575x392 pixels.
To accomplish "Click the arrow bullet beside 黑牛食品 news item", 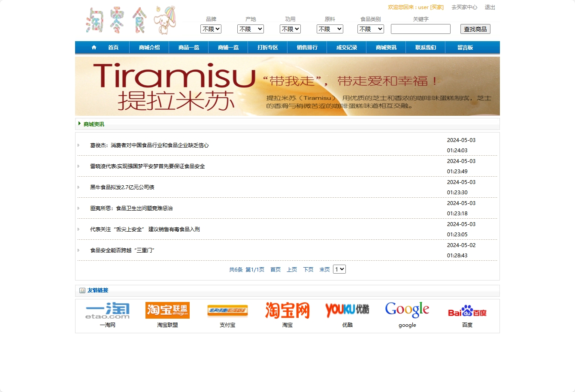I will pos(79,187).
